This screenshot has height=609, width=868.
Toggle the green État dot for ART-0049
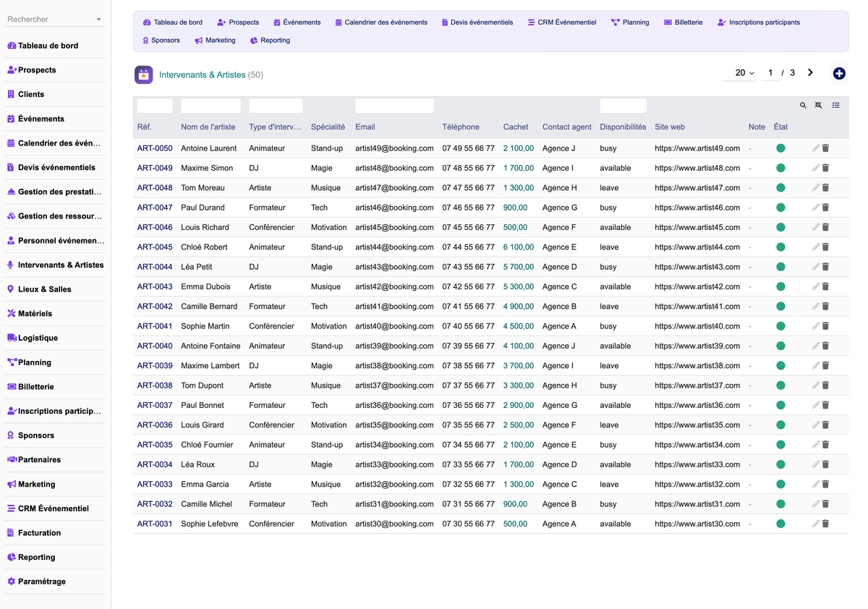pos(780,168)
